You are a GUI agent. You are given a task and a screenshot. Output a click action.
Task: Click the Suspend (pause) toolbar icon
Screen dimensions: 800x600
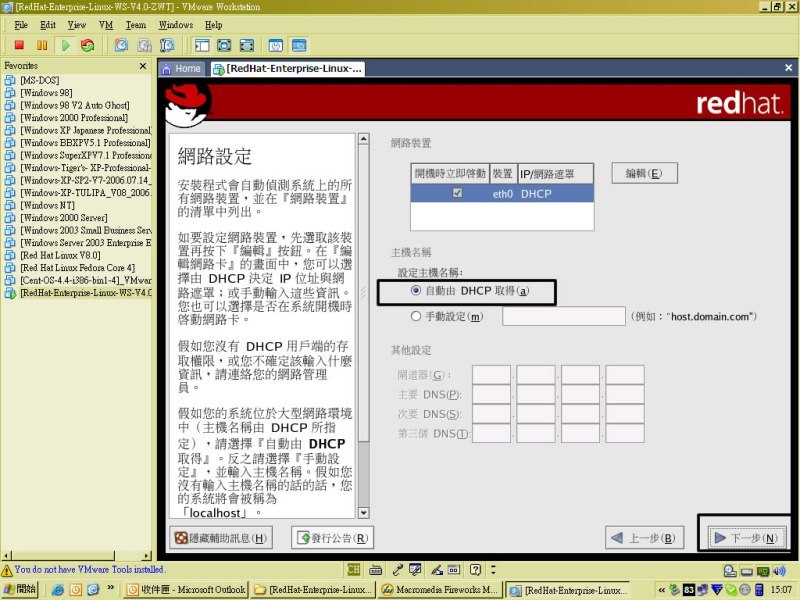42,45
